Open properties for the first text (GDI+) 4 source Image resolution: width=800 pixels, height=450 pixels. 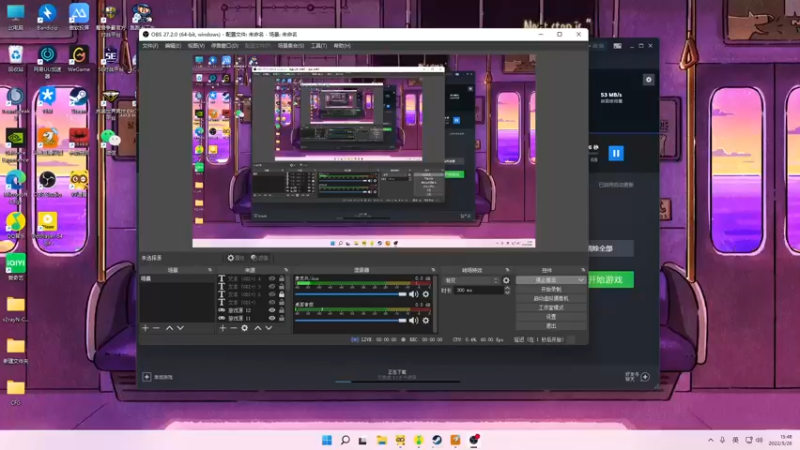244,279
